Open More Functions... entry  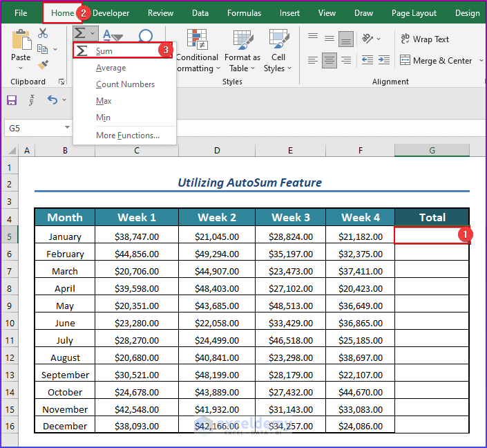(x=124, y=136)
